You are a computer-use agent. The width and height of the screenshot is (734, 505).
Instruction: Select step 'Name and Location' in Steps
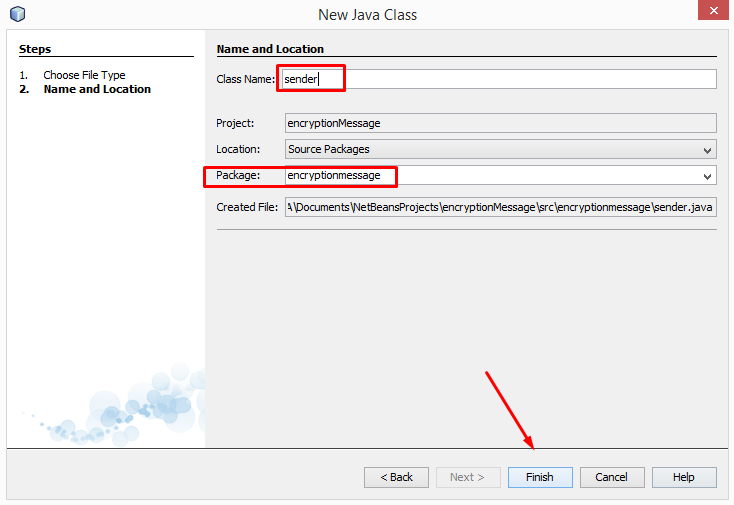click(x=97, y=89)
